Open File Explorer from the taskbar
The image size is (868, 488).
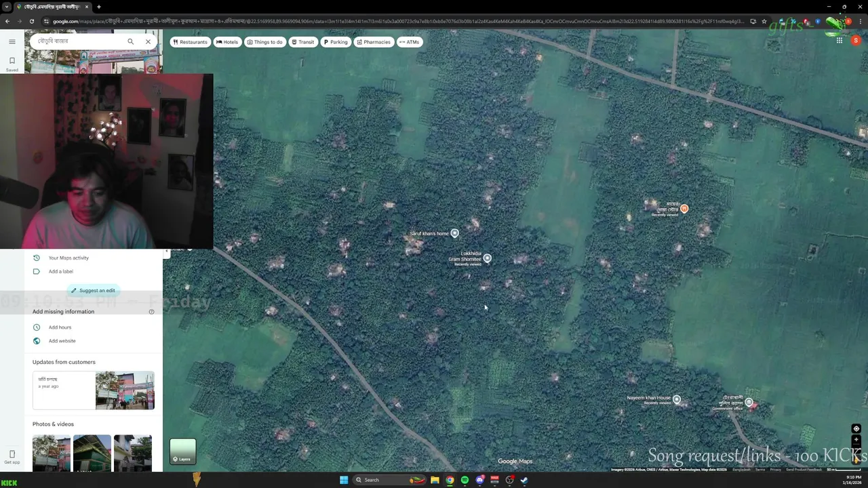click(x=435, y=480)
